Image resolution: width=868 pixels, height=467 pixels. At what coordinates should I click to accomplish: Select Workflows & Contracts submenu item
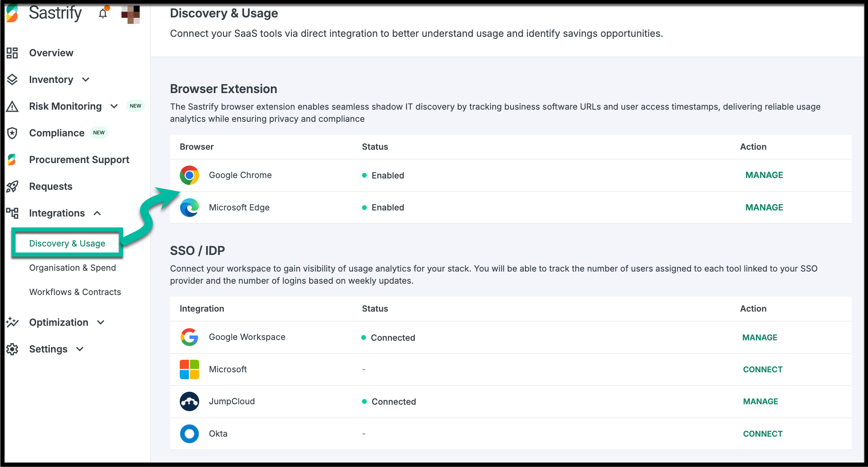coord(75,292)
